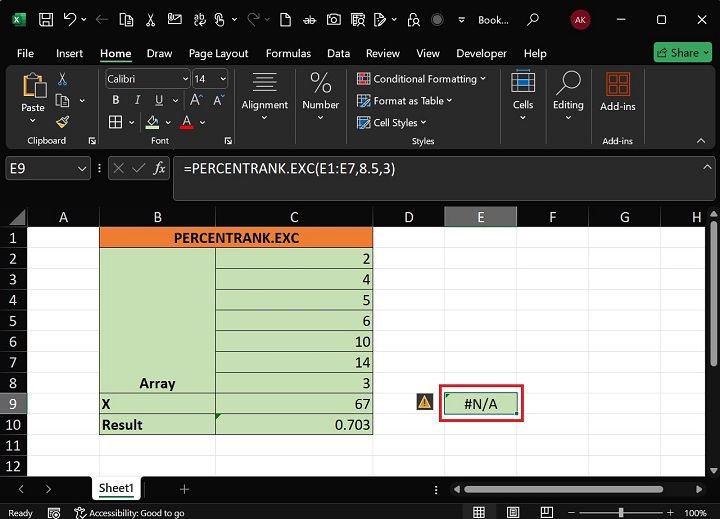This screenshot has height=519, width=720.
Task: Click the warning error indicator next to E9
Action: click(425, 402)
